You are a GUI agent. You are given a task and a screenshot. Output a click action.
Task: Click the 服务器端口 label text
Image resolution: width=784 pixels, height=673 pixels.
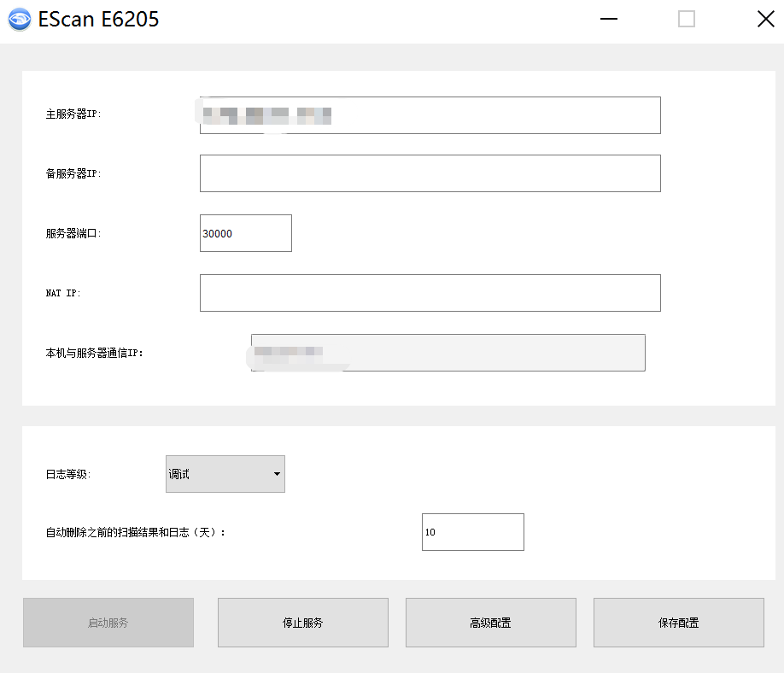click(x=73, y=233)
